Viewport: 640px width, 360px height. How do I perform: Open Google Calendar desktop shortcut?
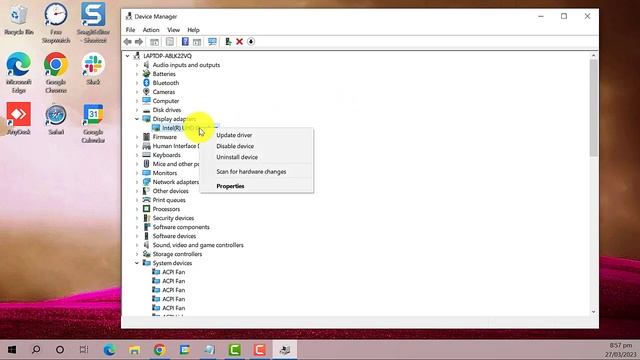click(93, 123)
